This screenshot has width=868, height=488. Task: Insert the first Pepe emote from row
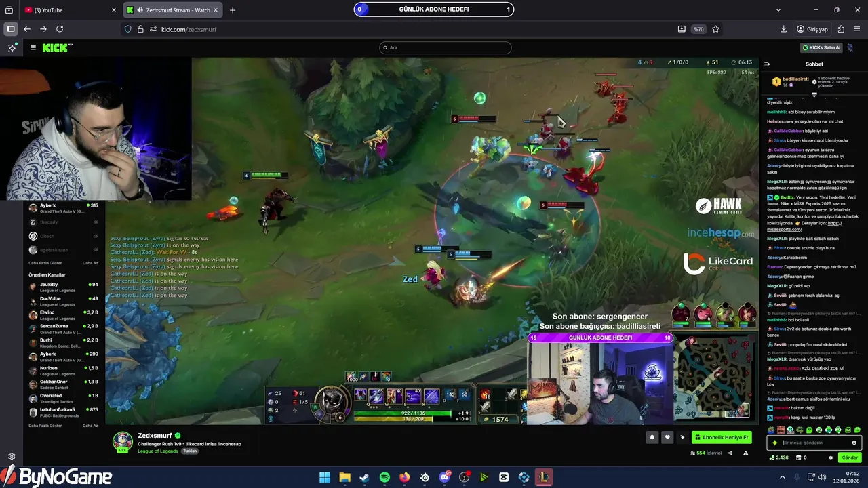pos(772,430)
